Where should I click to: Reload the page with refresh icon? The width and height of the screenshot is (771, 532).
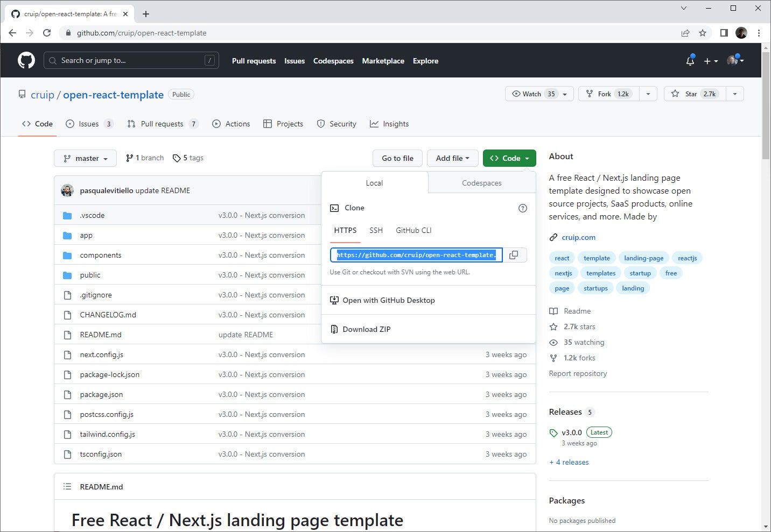tap(47, 33)
